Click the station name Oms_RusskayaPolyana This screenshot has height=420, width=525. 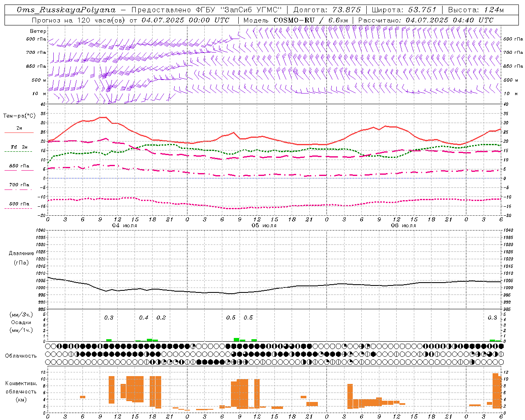pos(66,10)
